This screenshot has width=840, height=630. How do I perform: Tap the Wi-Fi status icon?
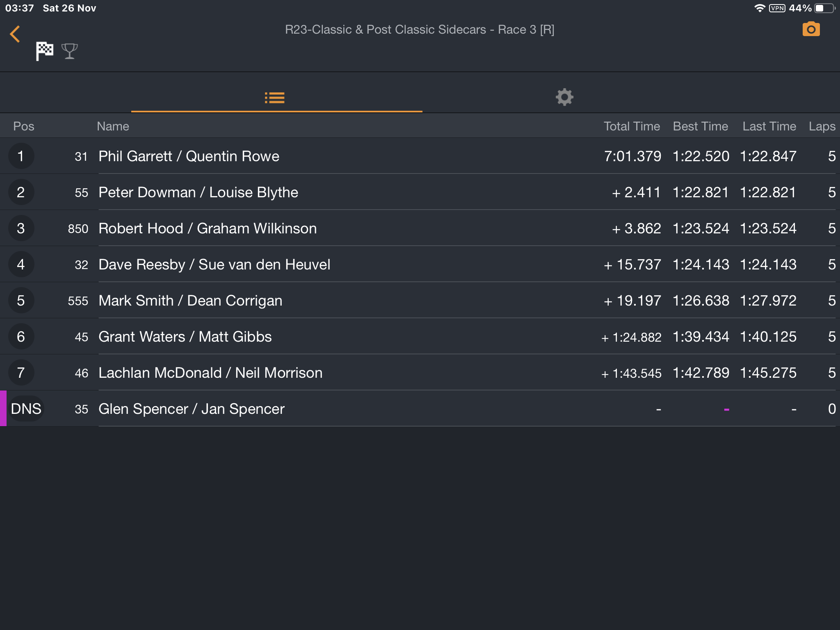[x=759, y=8]
